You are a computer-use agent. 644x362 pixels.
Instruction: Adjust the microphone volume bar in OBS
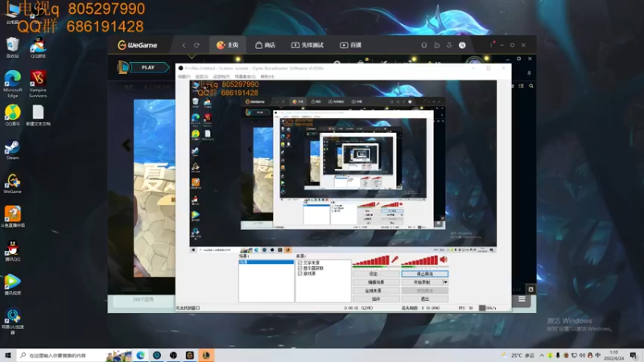pyautogui.click(x=371, y=260)
